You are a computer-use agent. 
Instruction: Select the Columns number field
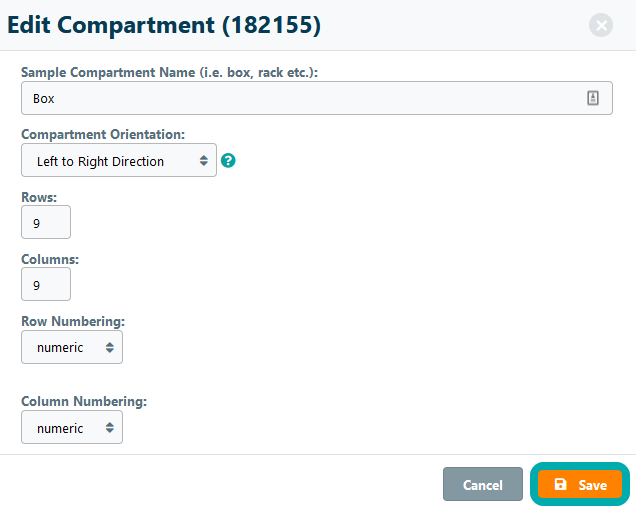(46, 285)
